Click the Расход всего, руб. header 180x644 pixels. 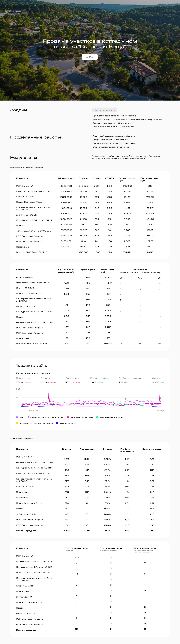(x=127, y=179)
